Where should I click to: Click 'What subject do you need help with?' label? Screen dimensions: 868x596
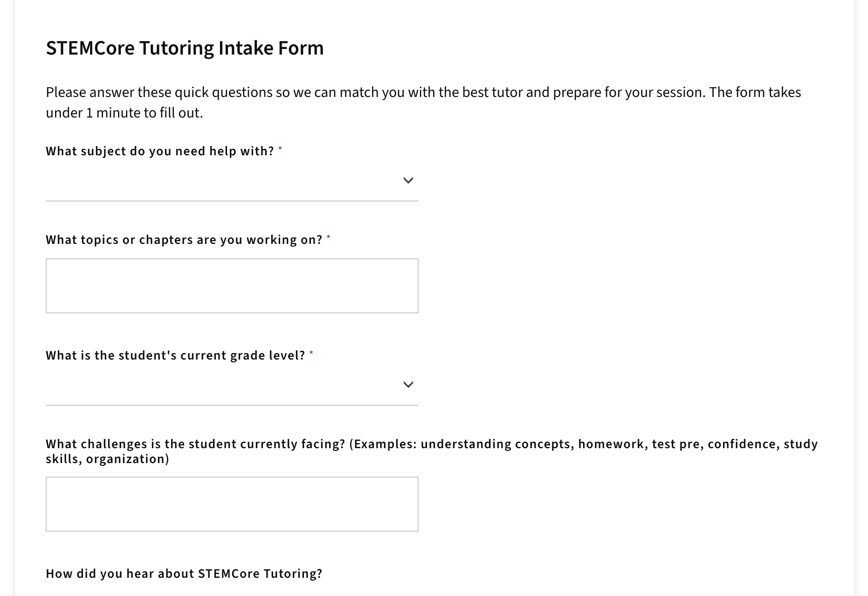point(159,151)
